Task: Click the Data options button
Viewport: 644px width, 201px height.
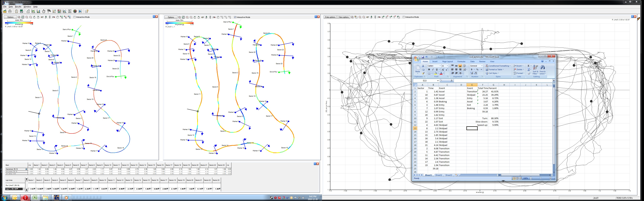Action: coord(330,17)
